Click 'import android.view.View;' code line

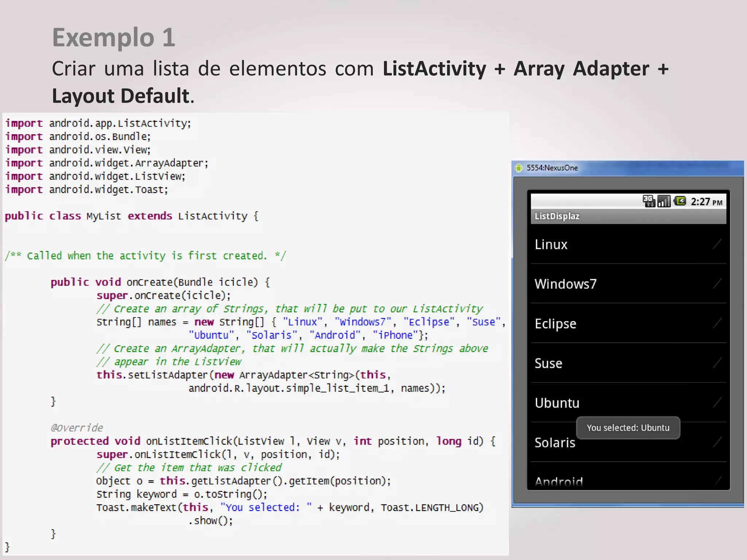(78, 150)
